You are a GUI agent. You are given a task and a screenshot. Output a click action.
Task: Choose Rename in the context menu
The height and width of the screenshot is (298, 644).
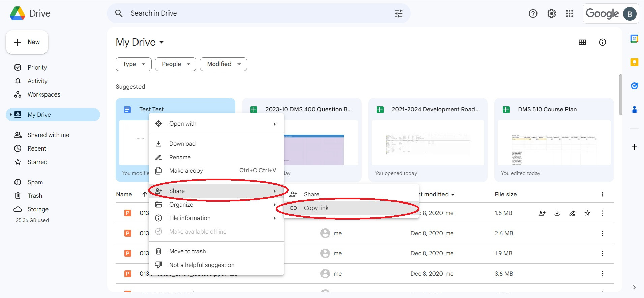[x=180, y=157]
